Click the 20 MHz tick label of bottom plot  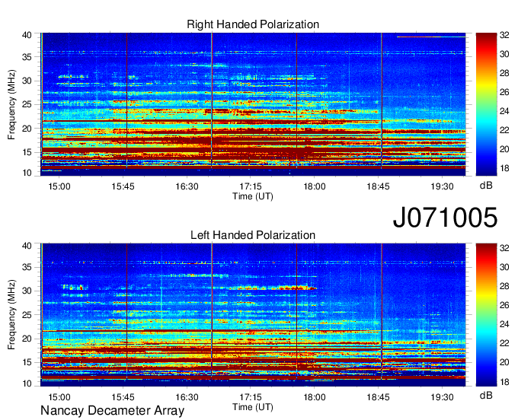(27, 339)
